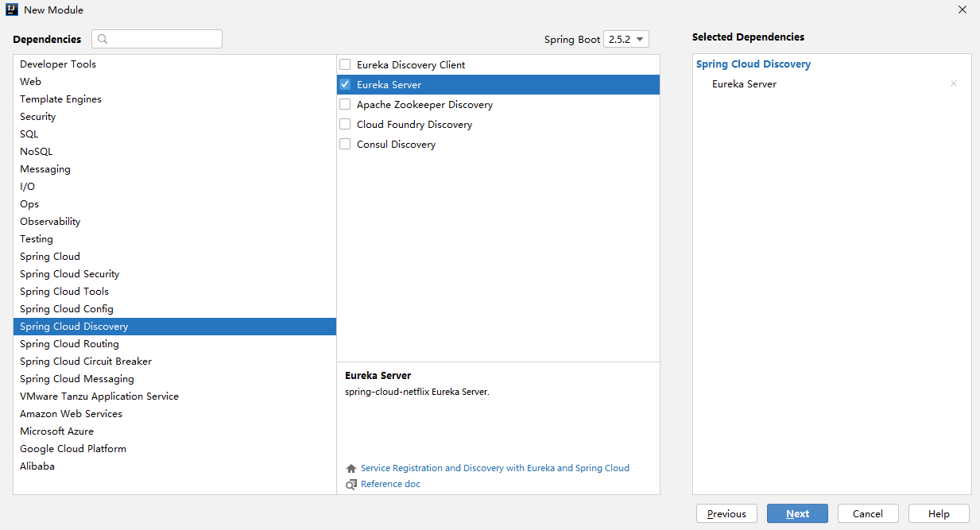Cancel the New Module wizard
The image size is (980, 530).
[x=868, y=513]
